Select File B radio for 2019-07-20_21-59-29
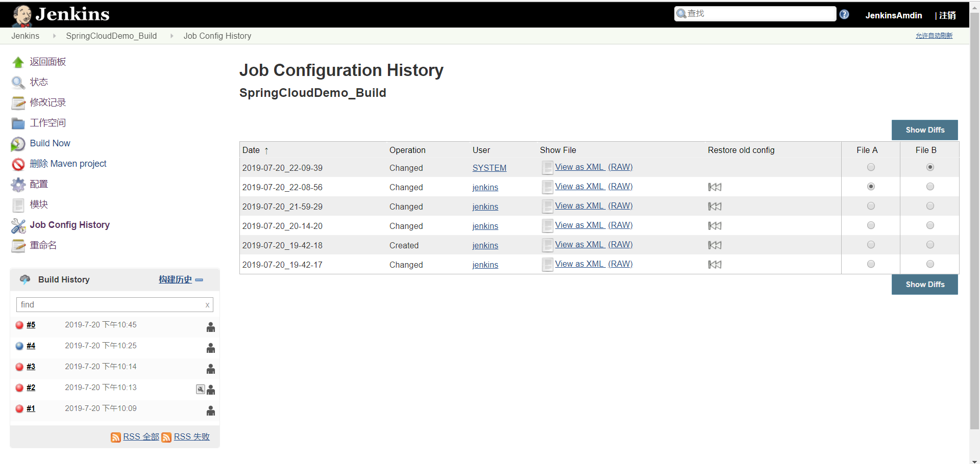 click(930, 206)
